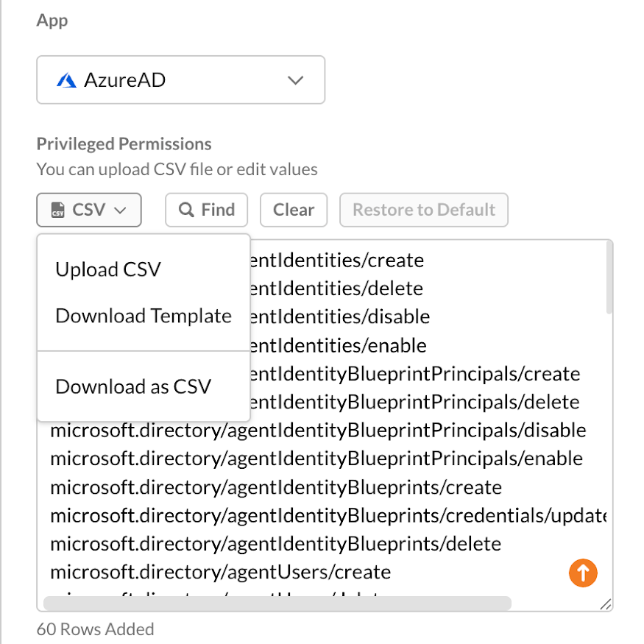Click the CSV file icon

(58, 210)
